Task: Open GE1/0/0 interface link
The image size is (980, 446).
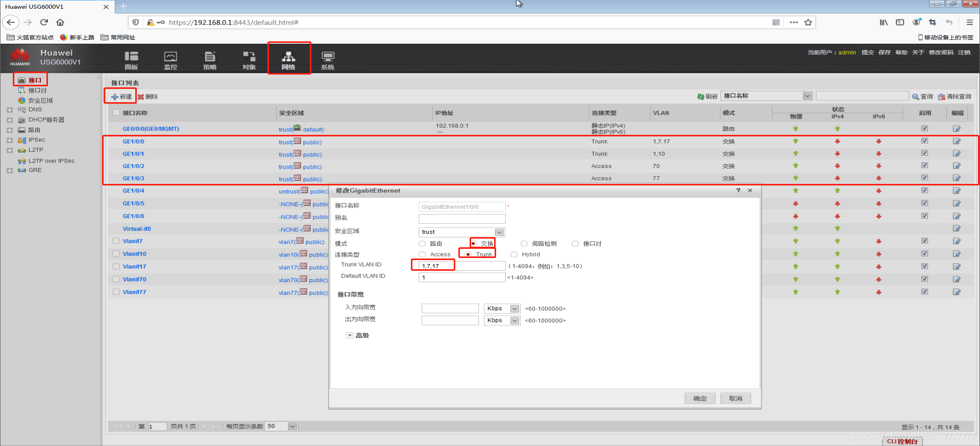Action: pos(133,142)
